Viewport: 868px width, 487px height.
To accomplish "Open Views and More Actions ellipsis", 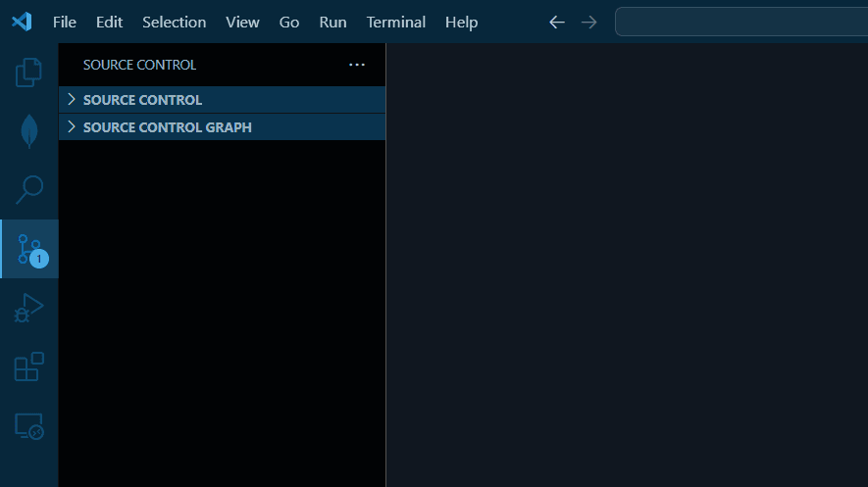I will pos(357,65).
